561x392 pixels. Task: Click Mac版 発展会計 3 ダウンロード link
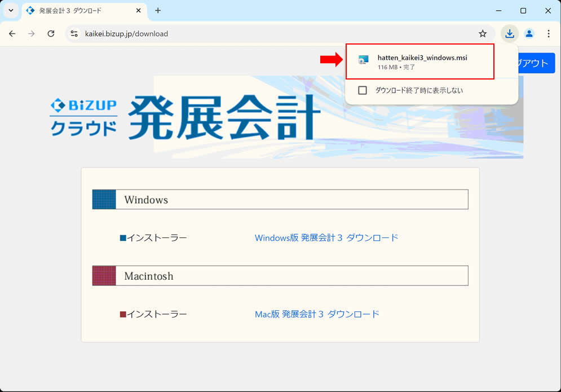(x=317, y=314)
